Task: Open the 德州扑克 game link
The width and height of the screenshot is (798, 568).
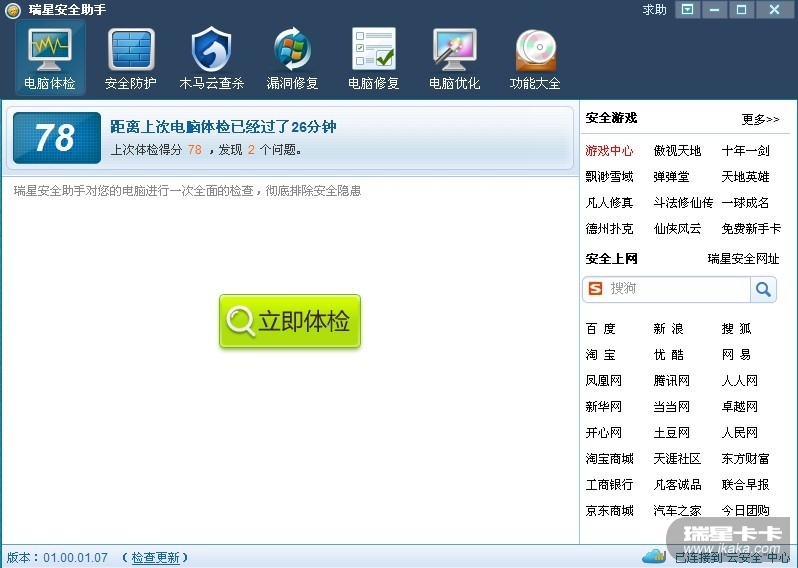Action: [609, 229]
